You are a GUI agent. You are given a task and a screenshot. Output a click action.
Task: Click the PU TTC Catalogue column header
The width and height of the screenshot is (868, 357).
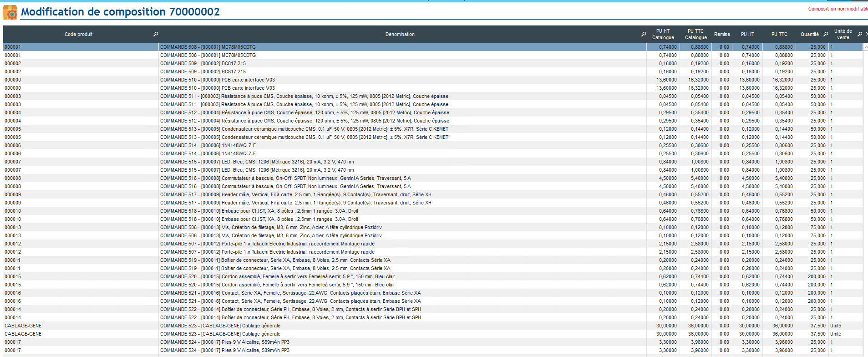695,34
